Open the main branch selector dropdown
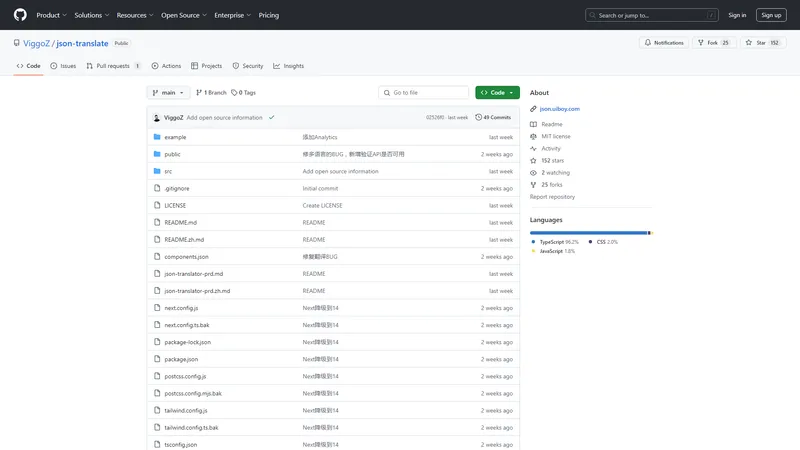Viewport: 800px width, 450px height. click(168, 92)
